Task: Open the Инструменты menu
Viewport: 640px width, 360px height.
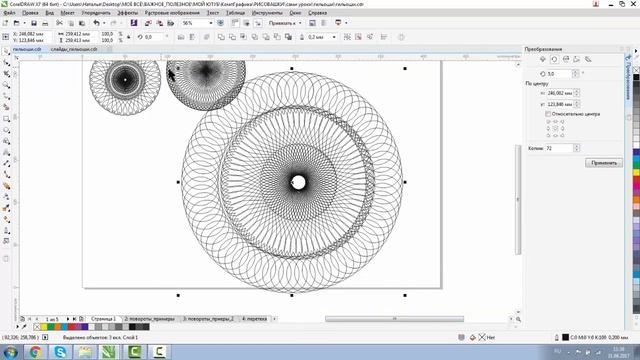Action: (267, 13)
